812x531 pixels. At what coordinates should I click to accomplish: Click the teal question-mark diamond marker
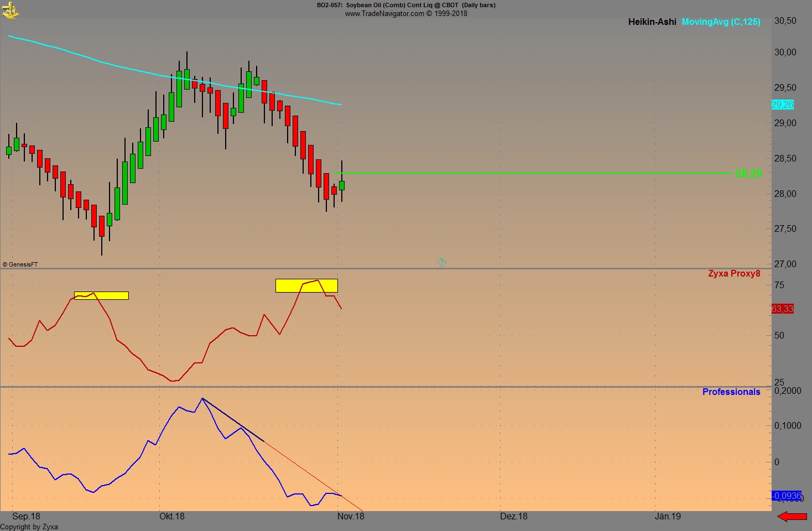441,262
